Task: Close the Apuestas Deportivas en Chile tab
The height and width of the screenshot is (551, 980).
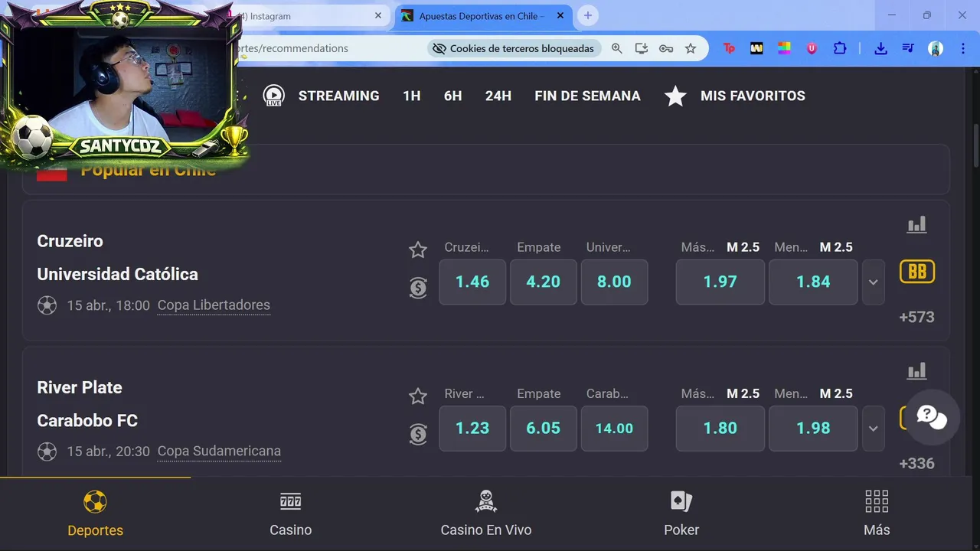Action: coord(560,15)
